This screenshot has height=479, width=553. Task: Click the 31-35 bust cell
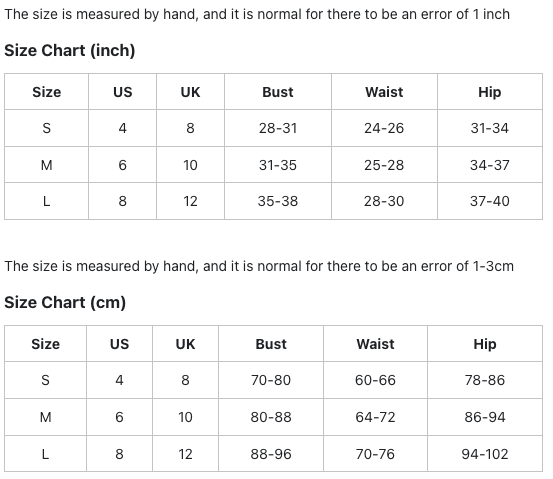278,165
